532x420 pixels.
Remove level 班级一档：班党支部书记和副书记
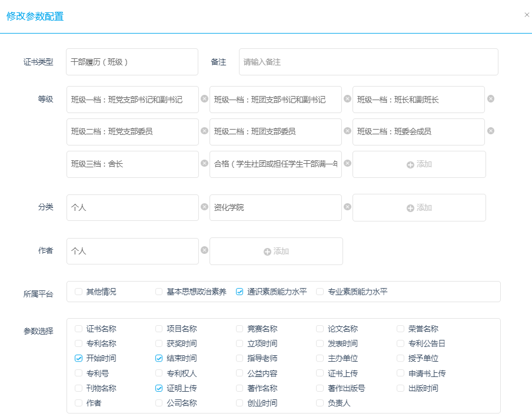pyautogui.click(x=204, y=99)
